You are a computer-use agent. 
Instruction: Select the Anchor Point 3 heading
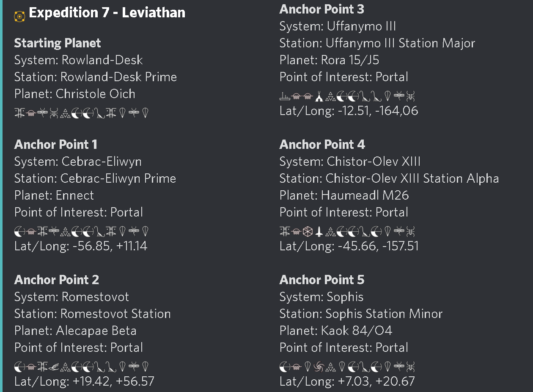click(x=322, y=9)
